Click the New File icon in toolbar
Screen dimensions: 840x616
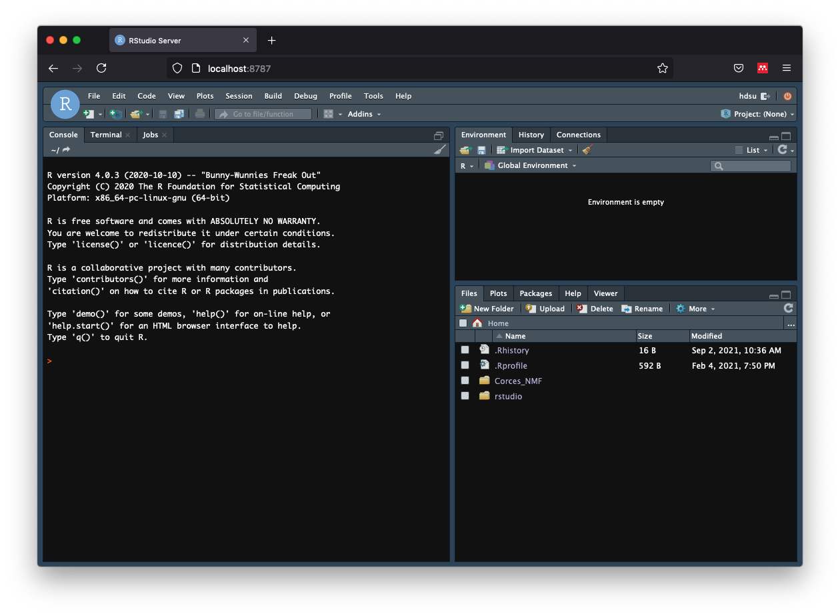[89, 114]
